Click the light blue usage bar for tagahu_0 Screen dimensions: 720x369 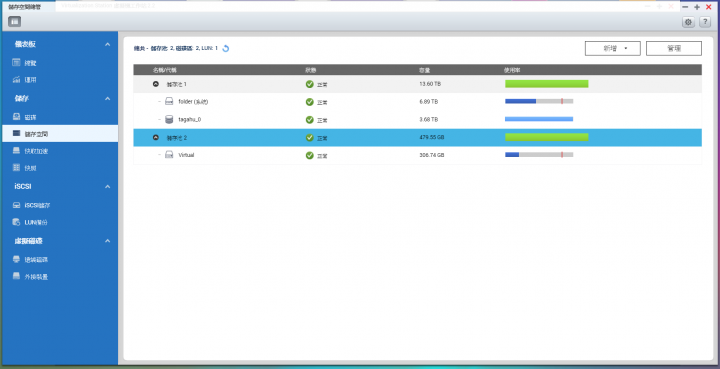coord(539,119)
